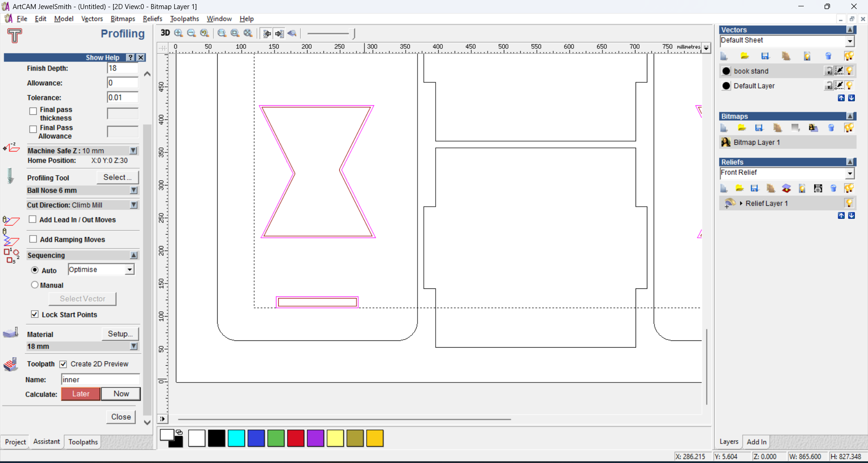
Task: Click New bitmap layer icon
Action: click(x=724, y=128)
